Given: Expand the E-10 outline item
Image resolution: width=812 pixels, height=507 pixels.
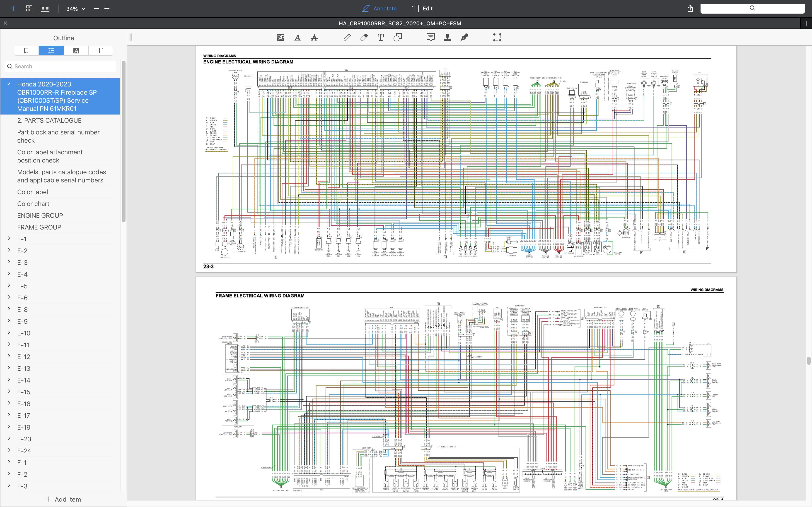Looking at the screenshot, I should click(x=9, y=333).
